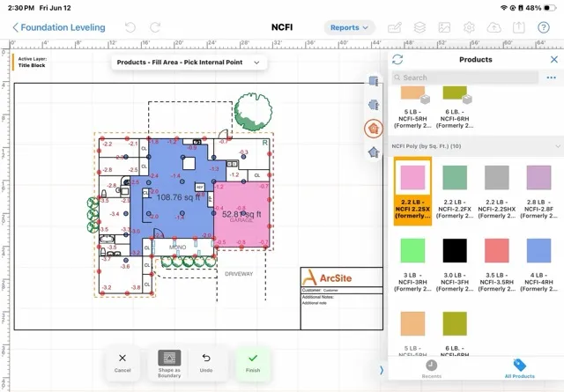Viewport: 564px width, 392px height.
Task: Tap the undo arrow in top toolbar
Action: tap(130, 27)
